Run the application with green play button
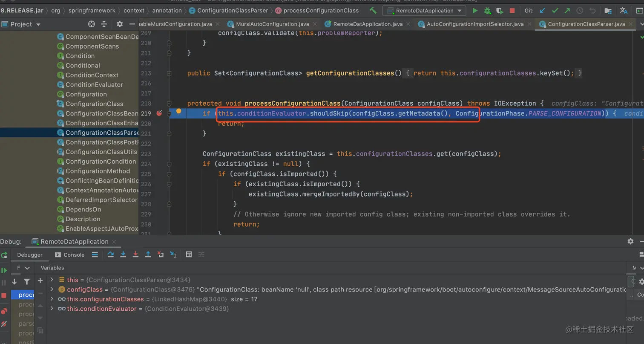This screenshot has height=344, width=644. [475, 10]
